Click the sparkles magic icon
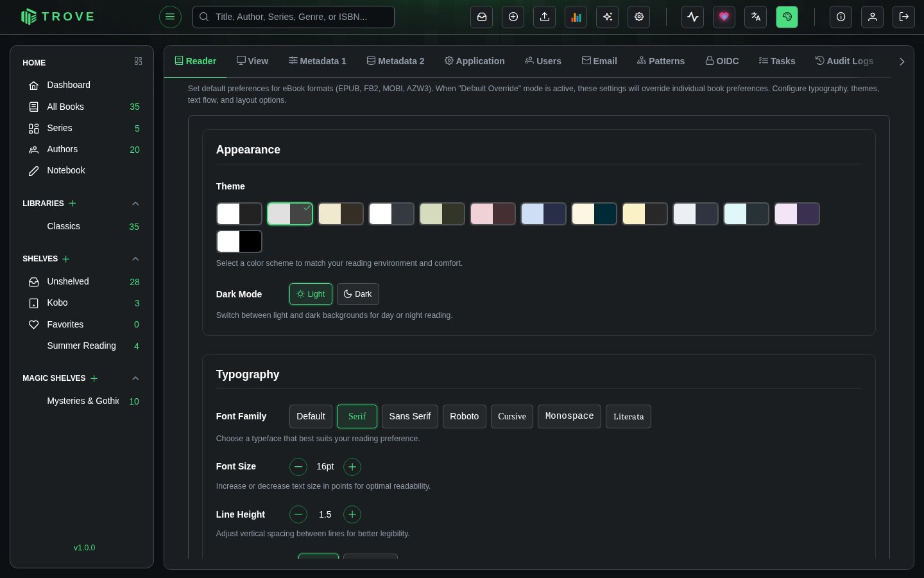Image resolution: width=924 pixels, height=578 pixels. 608,17
